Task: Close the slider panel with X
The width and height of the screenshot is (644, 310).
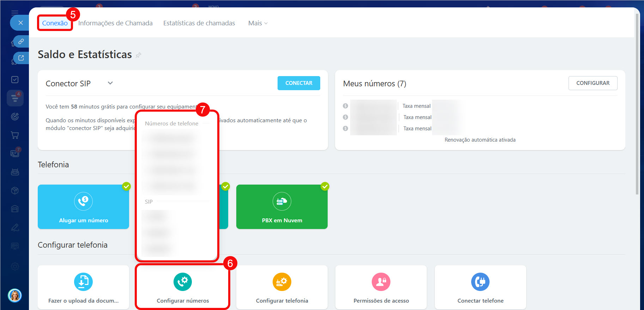Action: [x=20, y=23]
